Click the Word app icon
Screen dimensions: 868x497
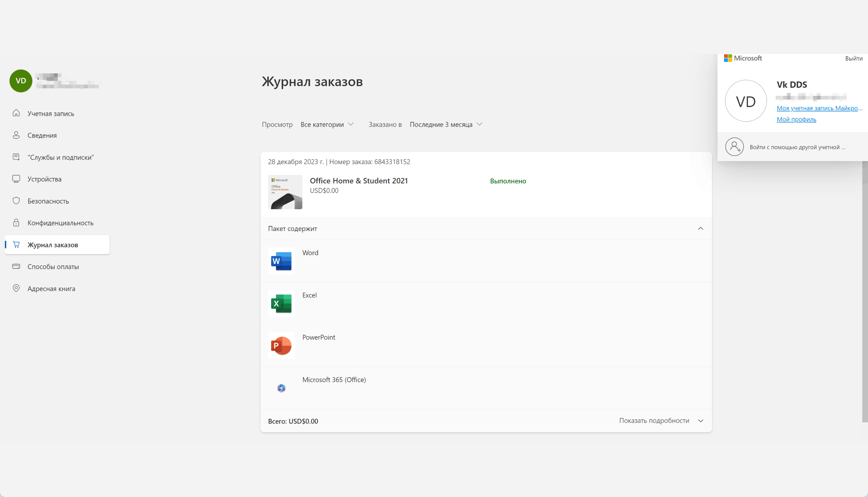click(x=281, y=261)
